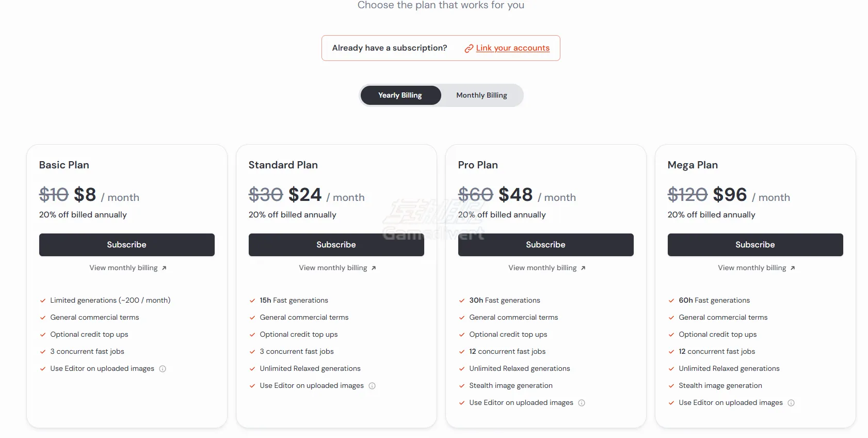Subscribe to the Pro Plan
The image size is (868, 438).
tap(545, 245)
